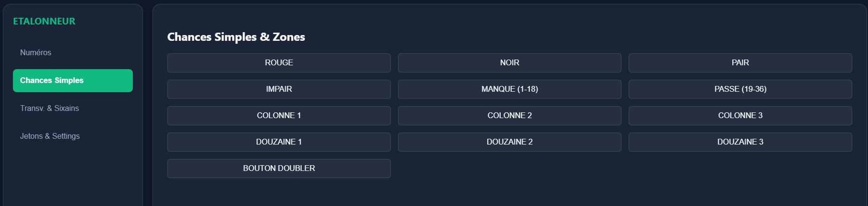
Task: Go to Transv. & Sixains section
Action: [49, 109]
